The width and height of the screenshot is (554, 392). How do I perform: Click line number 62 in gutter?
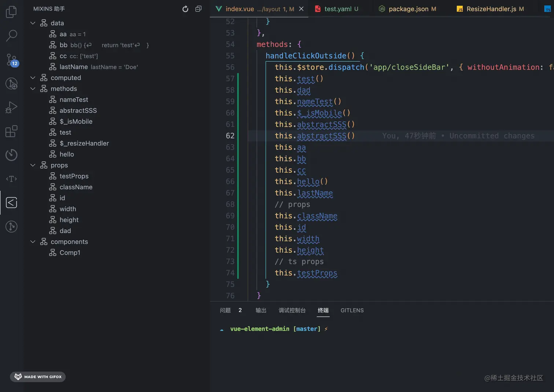click(230, 136)
